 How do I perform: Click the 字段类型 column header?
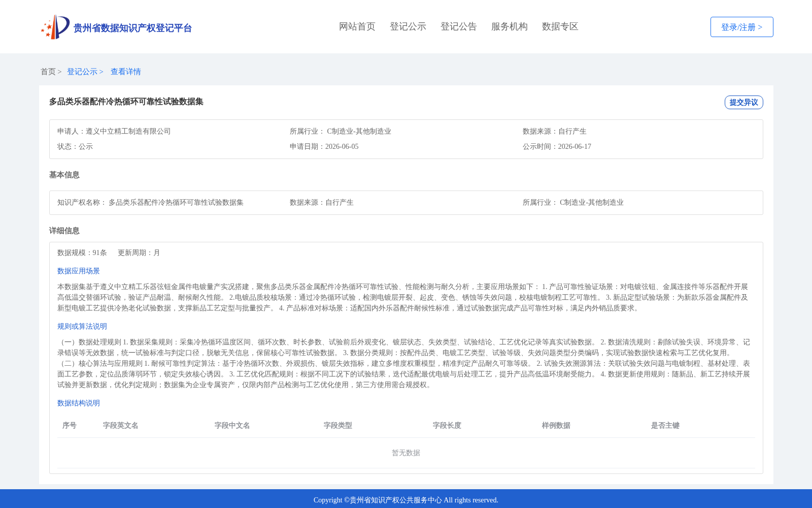coord(338,425)
